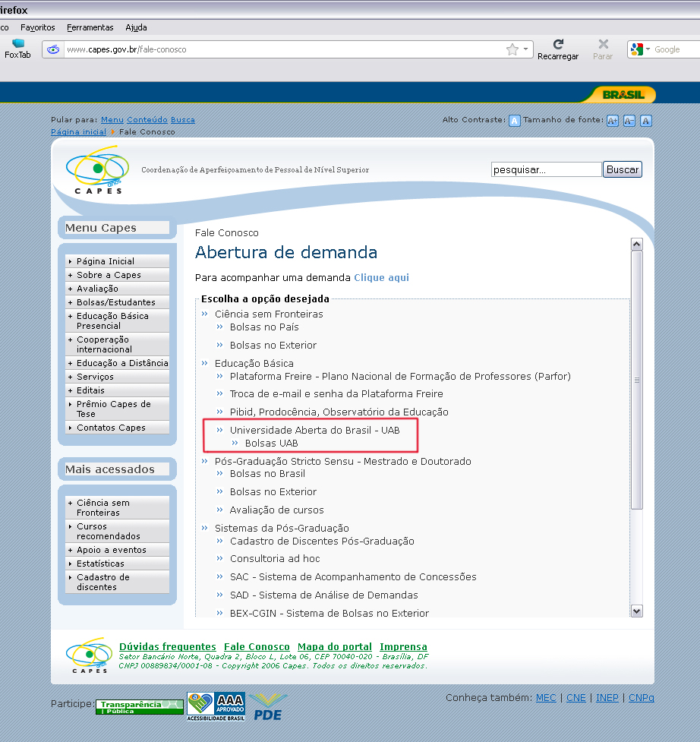Click the PDE logo
This screenshot has height=742, width=700.
pyautogui.click(x=268, y=708)
